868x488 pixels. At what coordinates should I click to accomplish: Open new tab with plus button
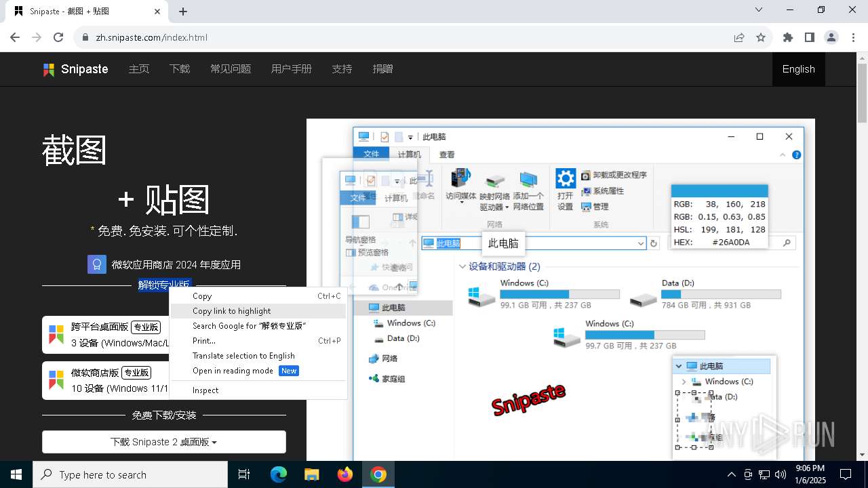click(183, 12)
